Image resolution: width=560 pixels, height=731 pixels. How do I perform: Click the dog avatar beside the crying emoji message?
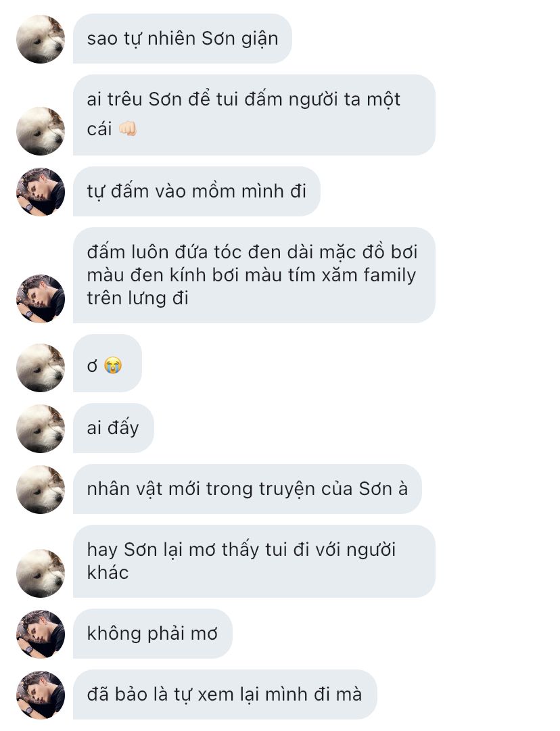(x=41, y=368)
